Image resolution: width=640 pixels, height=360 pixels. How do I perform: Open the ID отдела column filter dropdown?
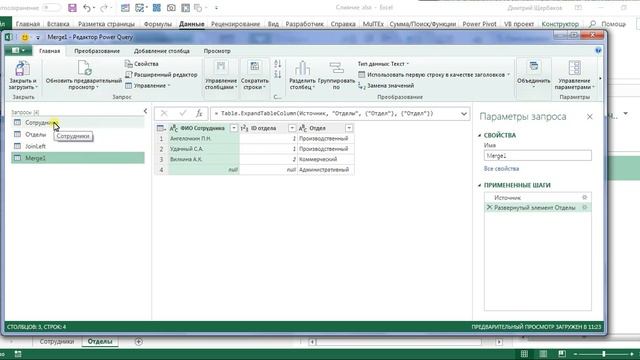click(292, 128)
